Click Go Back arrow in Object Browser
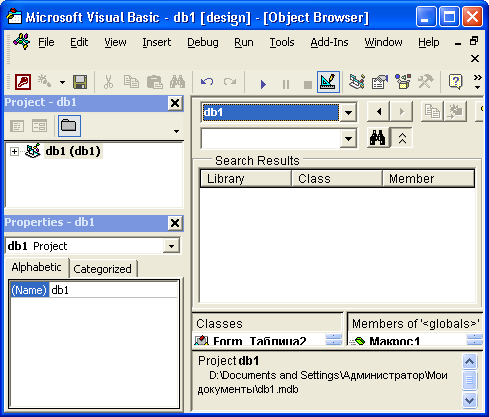Image resolution: width=489 pixels, height=417 pixels. (x=379, y=112)
